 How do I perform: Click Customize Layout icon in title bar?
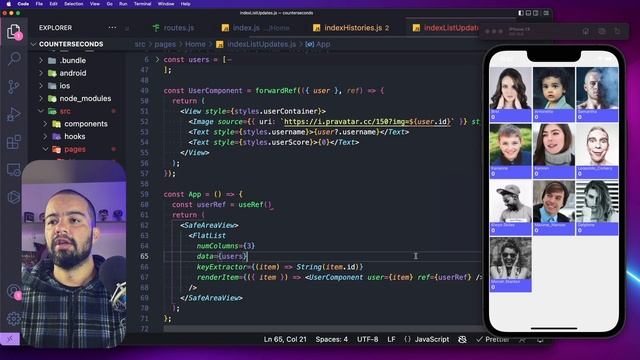click(x=546, y=13)
